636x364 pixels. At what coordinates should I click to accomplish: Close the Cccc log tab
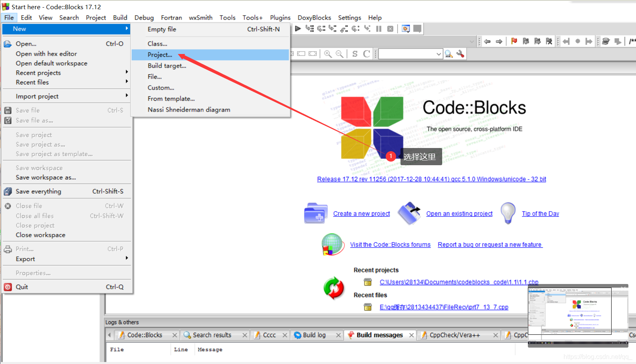point(285,335)
